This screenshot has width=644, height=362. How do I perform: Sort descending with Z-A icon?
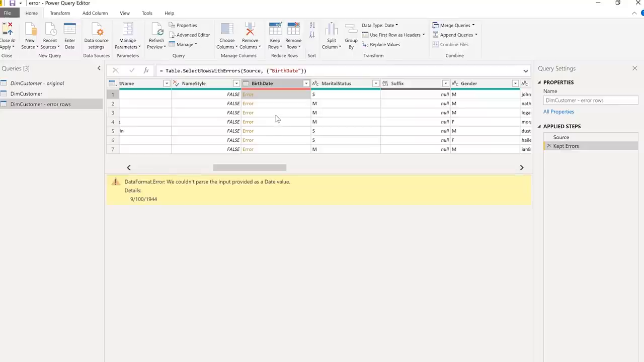coord(312,34)
